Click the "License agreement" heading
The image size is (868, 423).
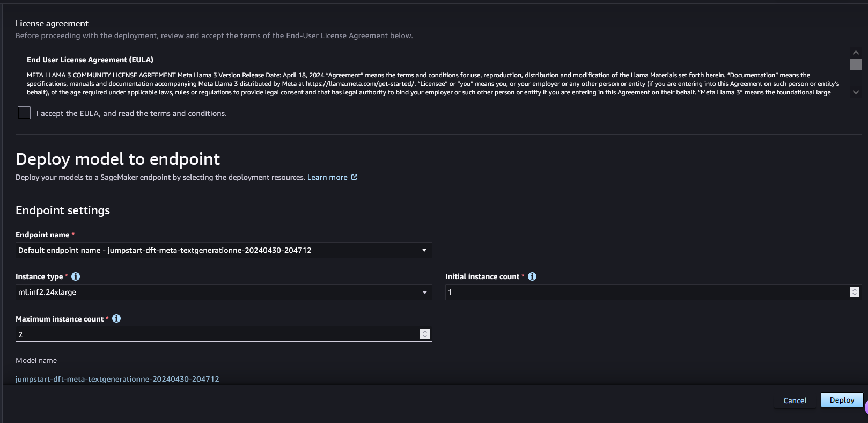point(52,23)
